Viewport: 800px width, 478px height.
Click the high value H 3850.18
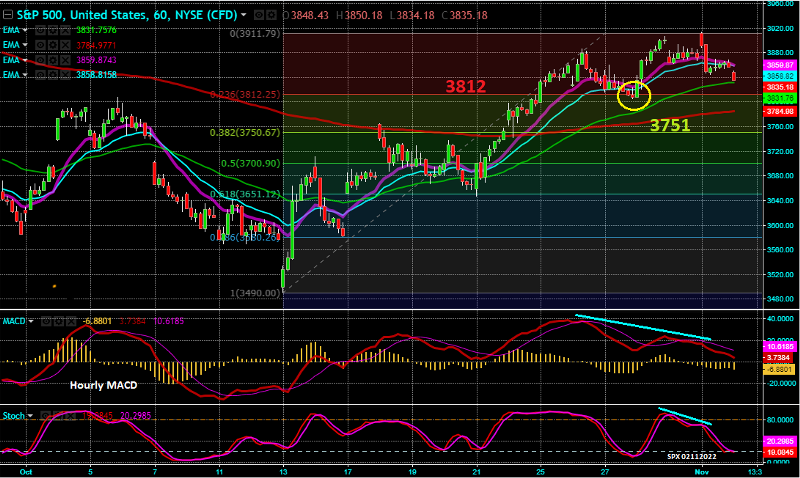click(359, 15)
